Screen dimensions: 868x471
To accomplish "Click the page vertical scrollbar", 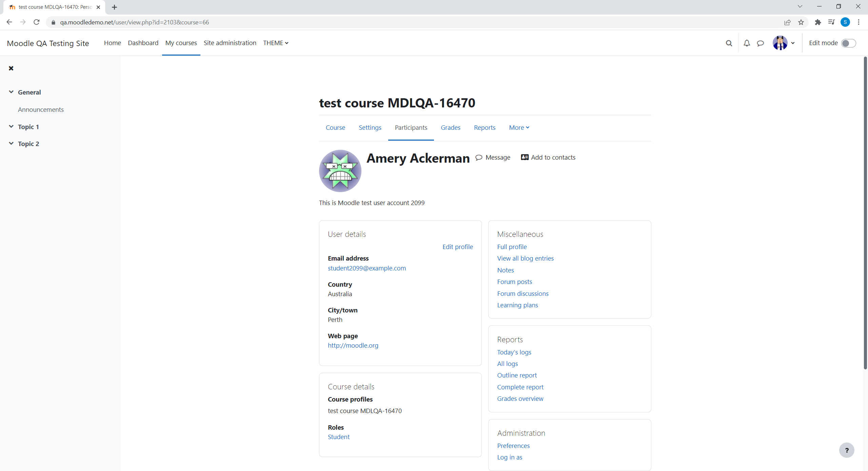I will (x=865, y=213).
